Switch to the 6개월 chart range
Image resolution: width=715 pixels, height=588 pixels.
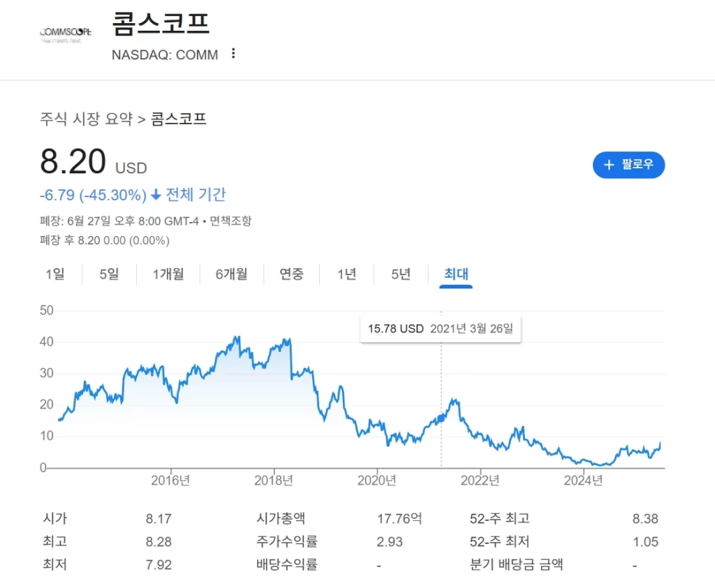click(231, 274)
